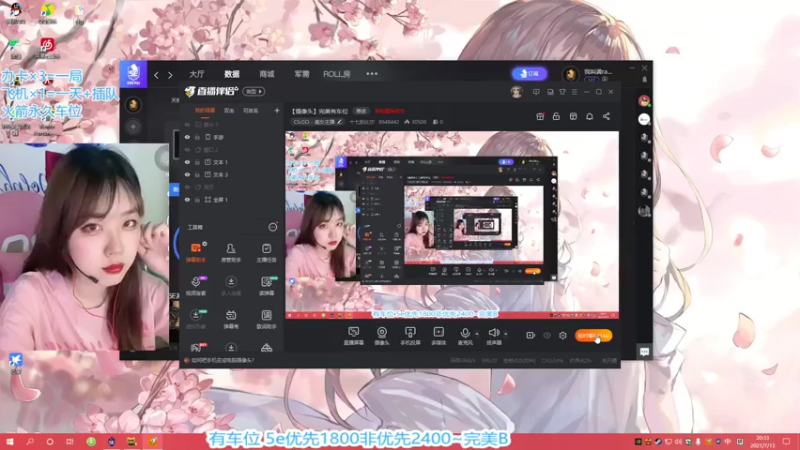Toggle visibility of 文本 1 source
The height and width of the screenshot is (450, 800).
pos(187,162)
